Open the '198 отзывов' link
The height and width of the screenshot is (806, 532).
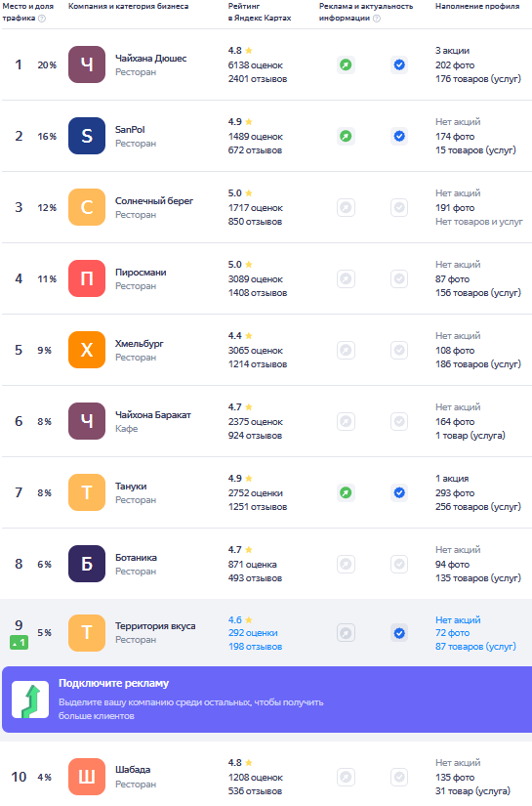(x=255, y=647)
